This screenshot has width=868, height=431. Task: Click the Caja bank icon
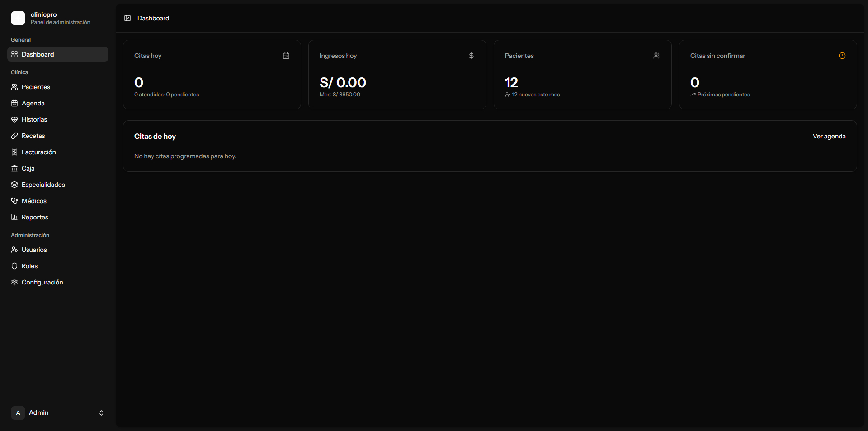[x=14, y=168]
